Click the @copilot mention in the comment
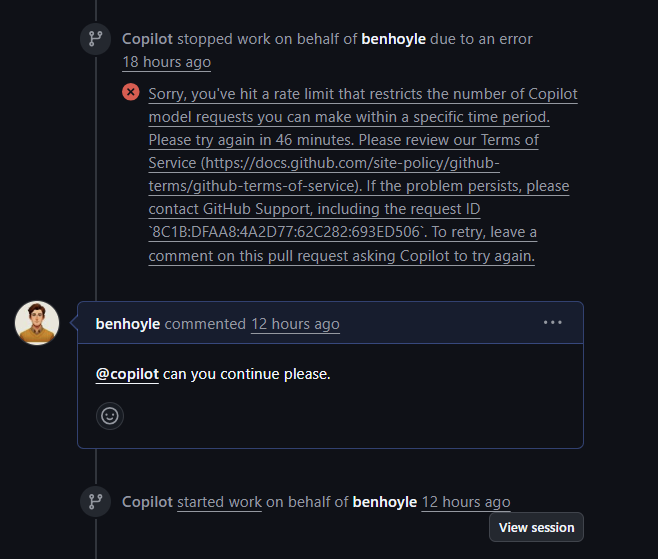This screenshot has width=658, height=559. [x=127, y=374]
